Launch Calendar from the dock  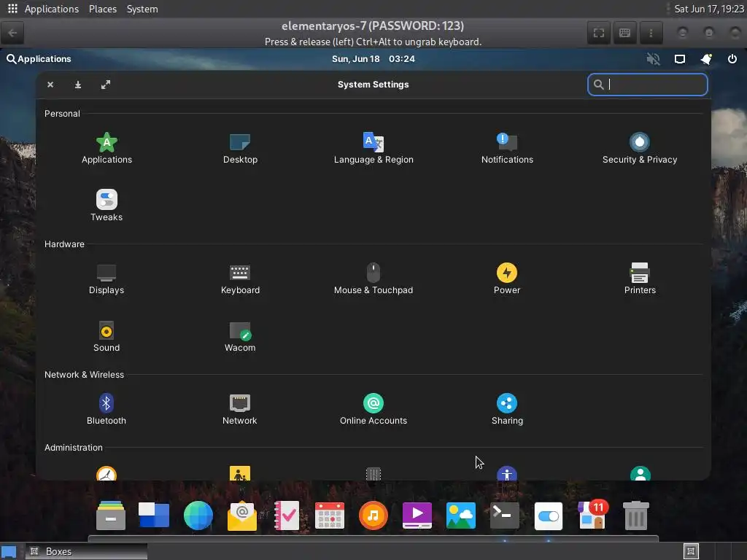pyautogui.click(x=330, y=516)
